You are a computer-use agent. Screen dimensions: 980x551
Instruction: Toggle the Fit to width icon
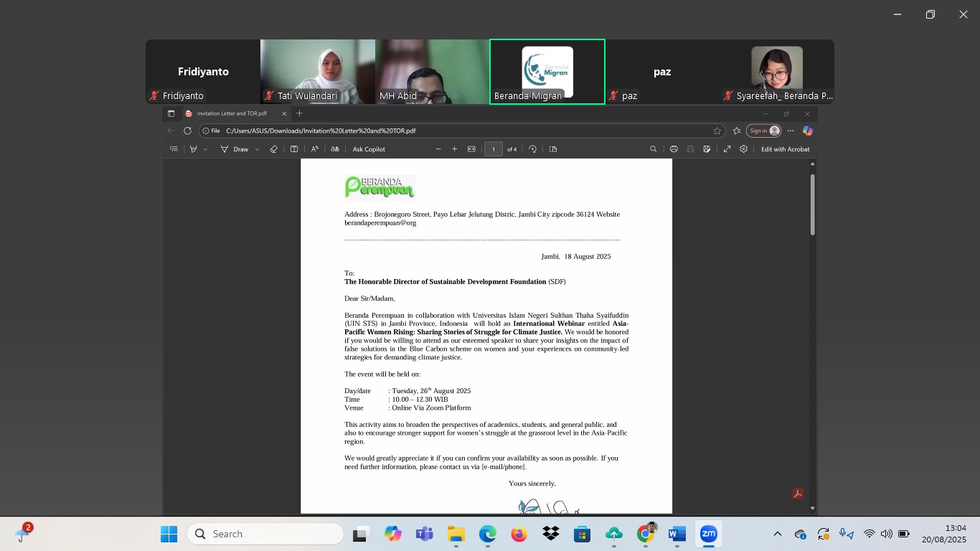click(x=471, y=149)
